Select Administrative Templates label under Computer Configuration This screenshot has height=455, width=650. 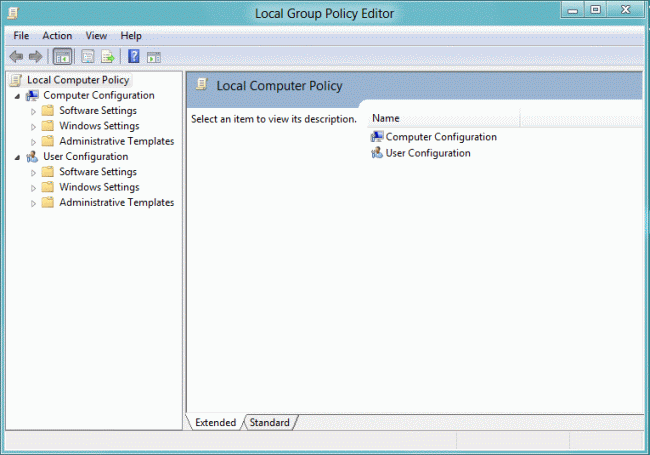point(116,141)
